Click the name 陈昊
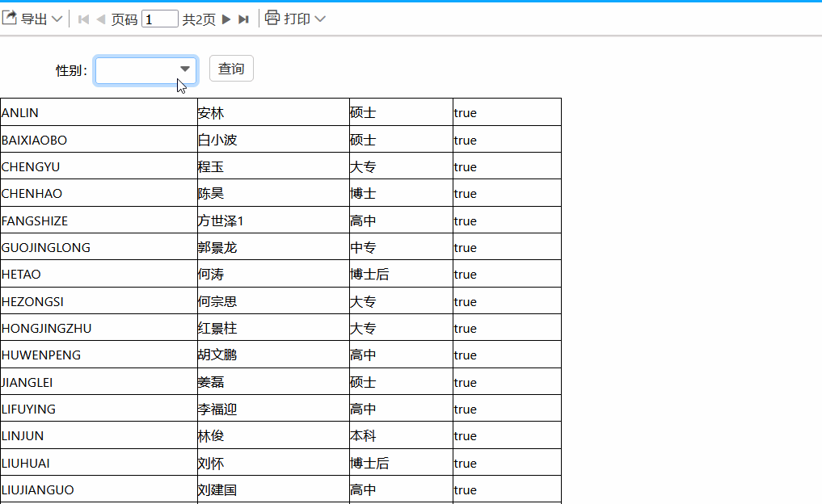 pyautogui.click(x=211, y=193)
